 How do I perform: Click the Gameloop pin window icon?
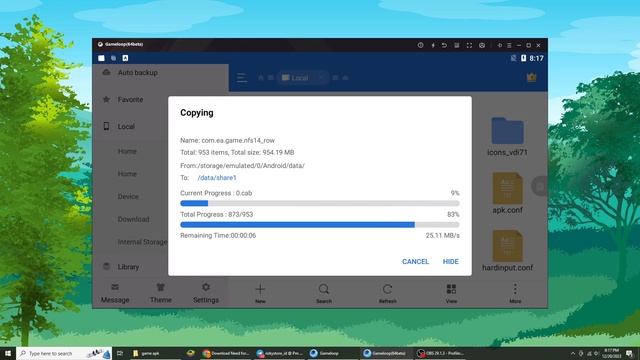pos(500,45)
